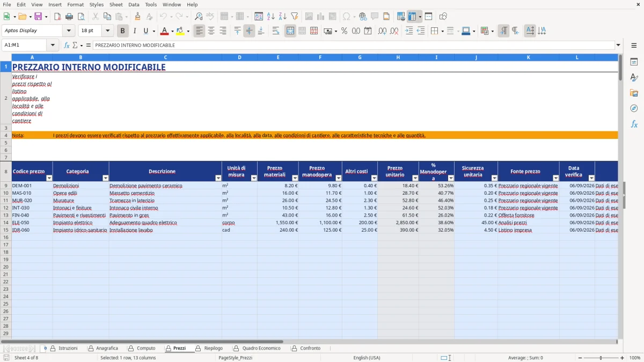Insert hyperlink icon
The width and height of the screenshot is (644, 362).
(363, 17)
